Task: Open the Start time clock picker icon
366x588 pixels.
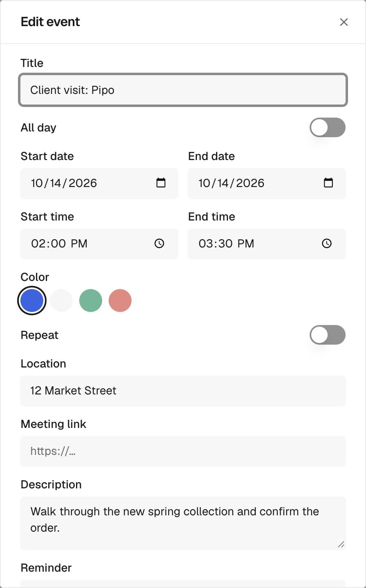Action: click(x=159, y=243)
